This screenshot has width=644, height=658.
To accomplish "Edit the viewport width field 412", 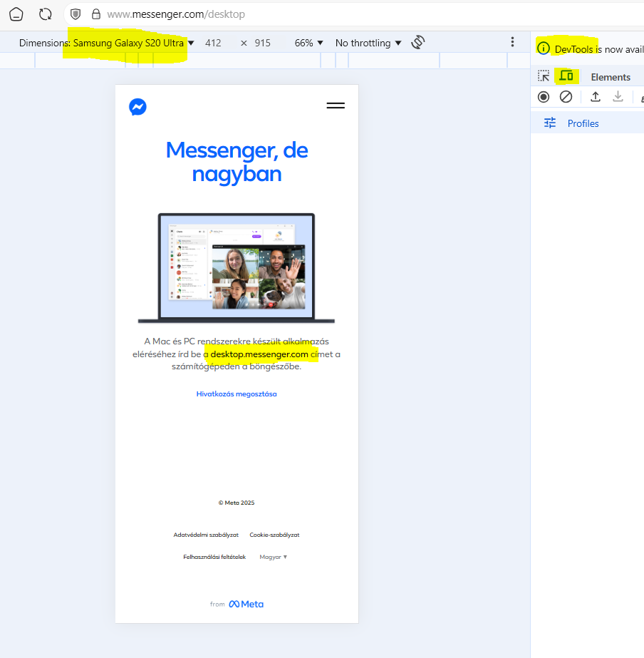I will (x=213, y=43).
